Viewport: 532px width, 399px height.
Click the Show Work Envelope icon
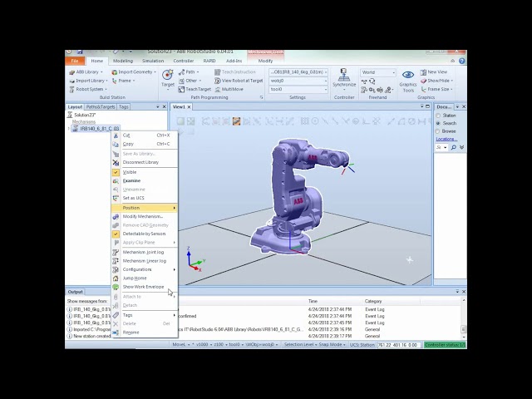click(116, 287)
